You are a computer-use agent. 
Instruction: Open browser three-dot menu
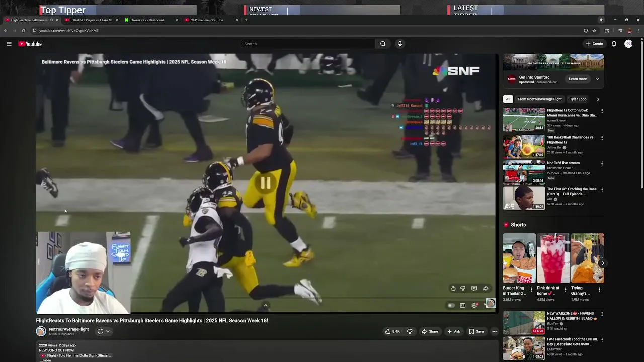click(x=638, y=31)
